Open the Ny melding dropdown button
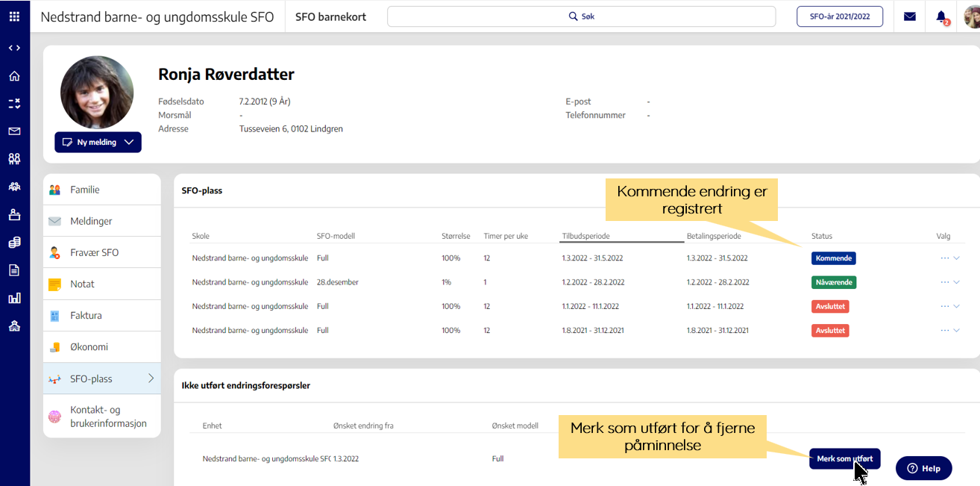 click(98, 142)
